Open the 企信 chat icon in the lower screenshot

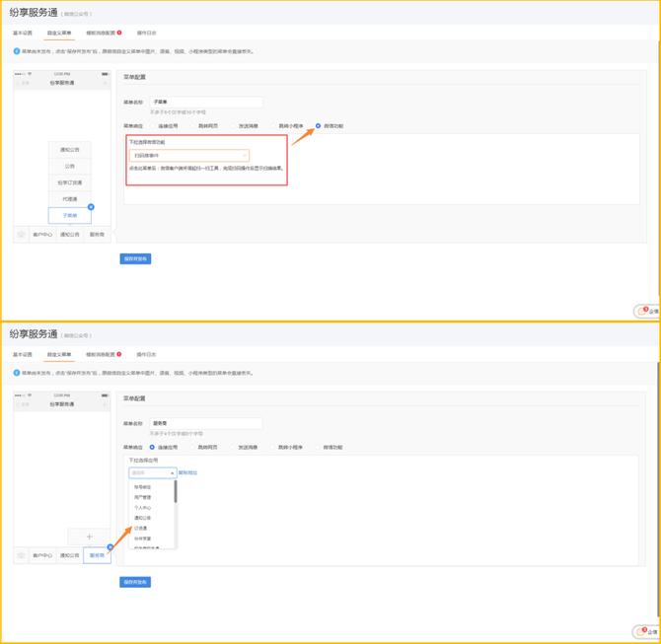645,631
